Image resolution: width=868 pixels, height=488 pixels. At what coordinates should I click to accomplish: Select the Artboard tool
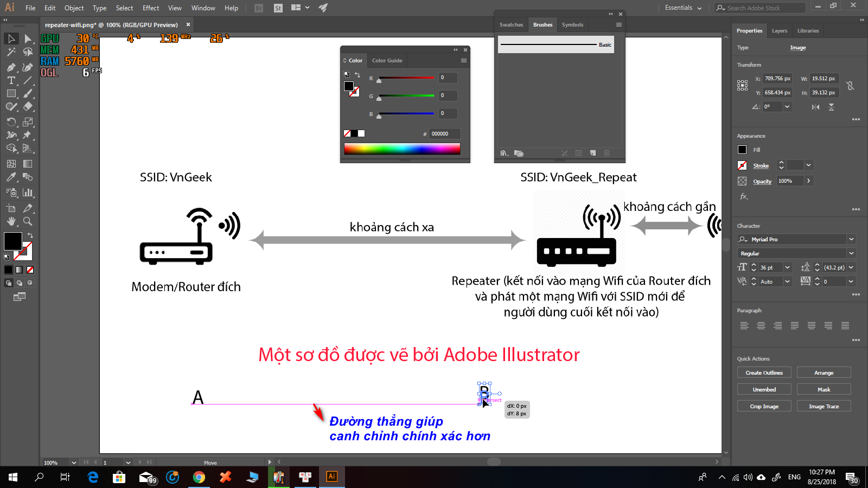click(11, 208)
